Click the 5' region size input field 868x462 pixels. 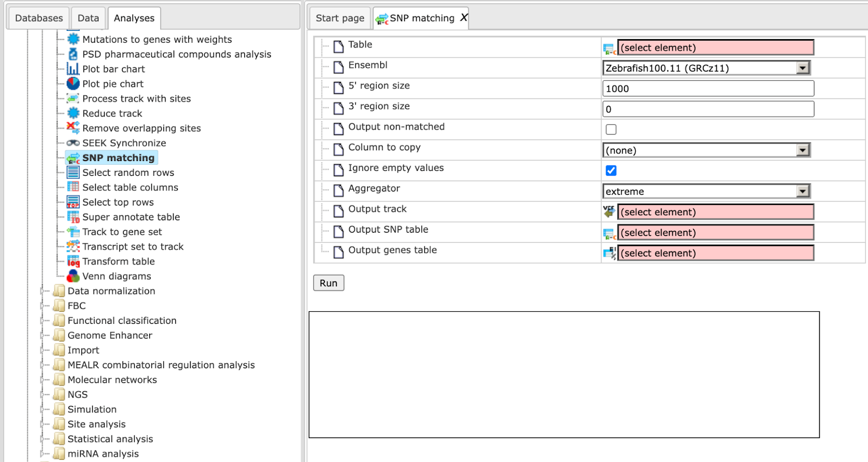click(708, 88)
